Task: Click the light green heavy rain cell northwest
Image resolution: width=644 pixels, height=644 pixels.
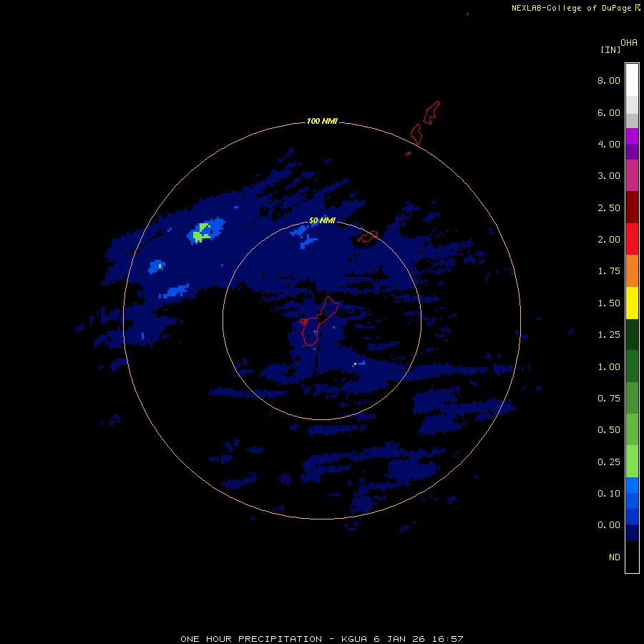Action: [202, 233]
